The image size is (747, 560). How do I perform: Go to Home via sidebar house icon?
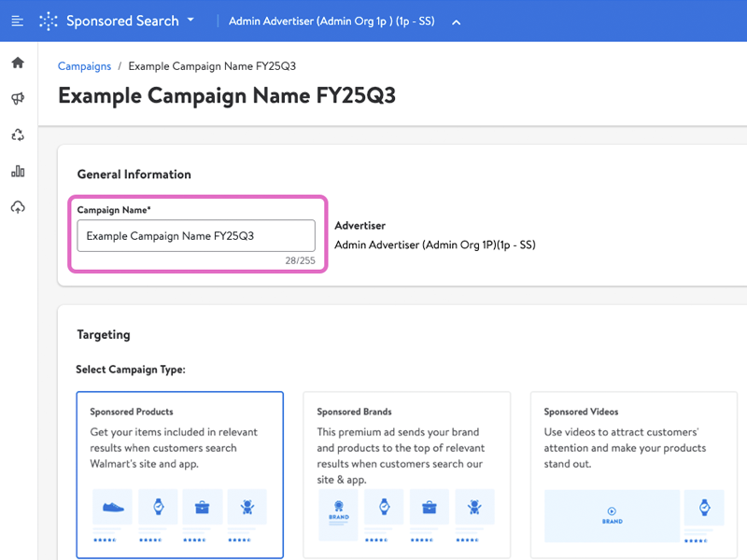18,63
